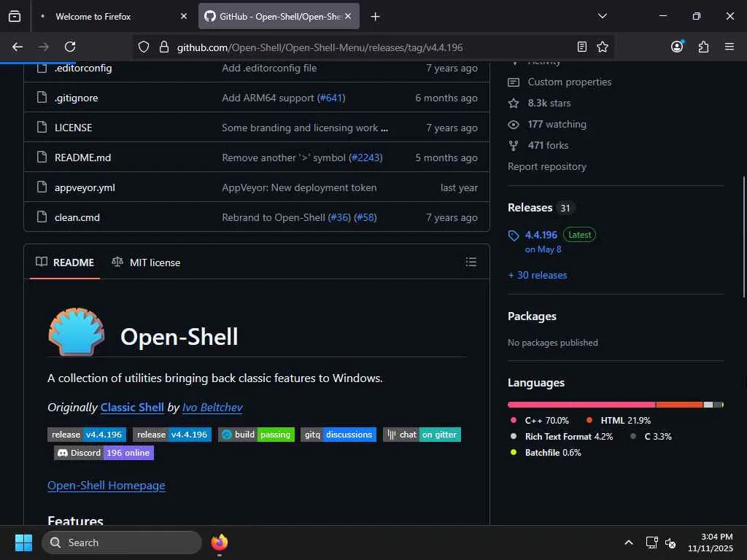Screen dimensions: 747x560
Task: Open the Firefox View icon
Action: 15,16
